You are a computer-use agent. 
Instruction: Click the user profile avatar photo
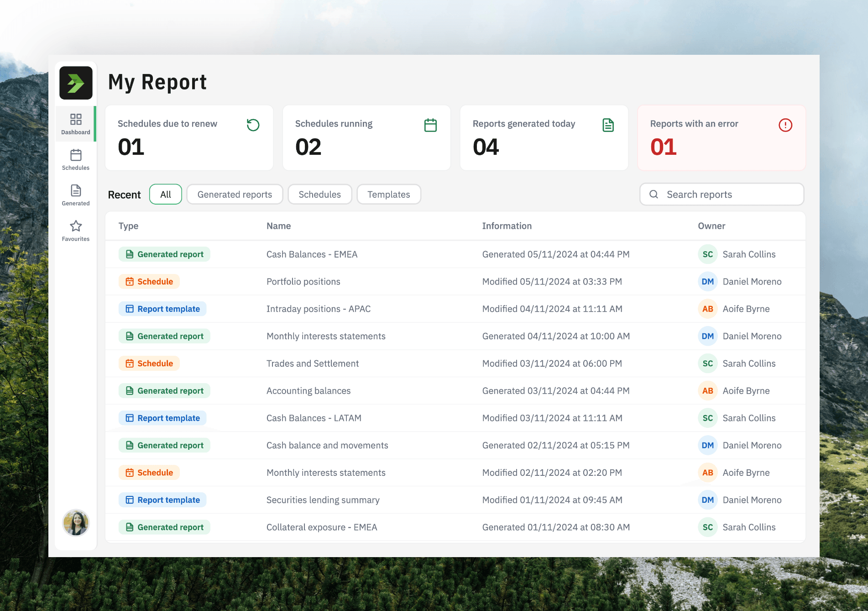[x=76, y=522]
